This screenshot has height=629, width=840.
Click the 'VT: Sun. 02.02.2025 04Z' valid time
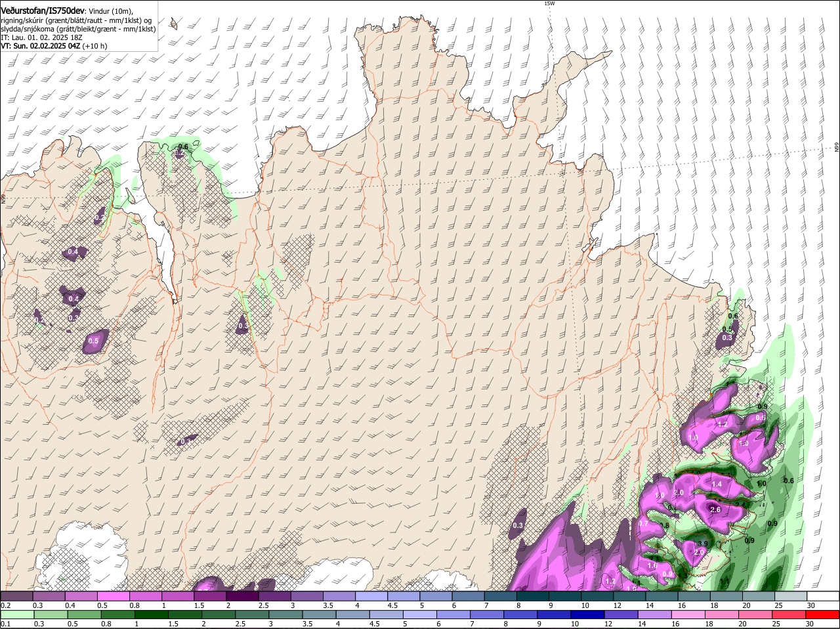pos(40,46)
